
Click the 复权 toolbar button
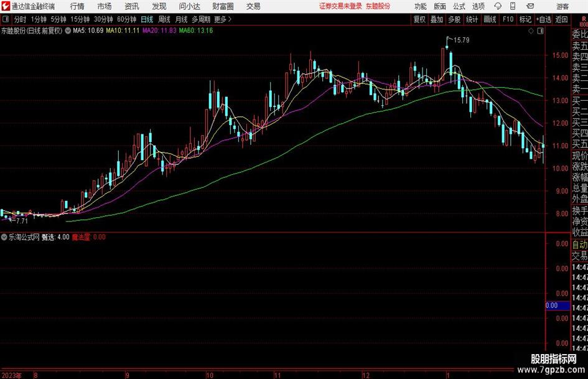tap(419, 19)
